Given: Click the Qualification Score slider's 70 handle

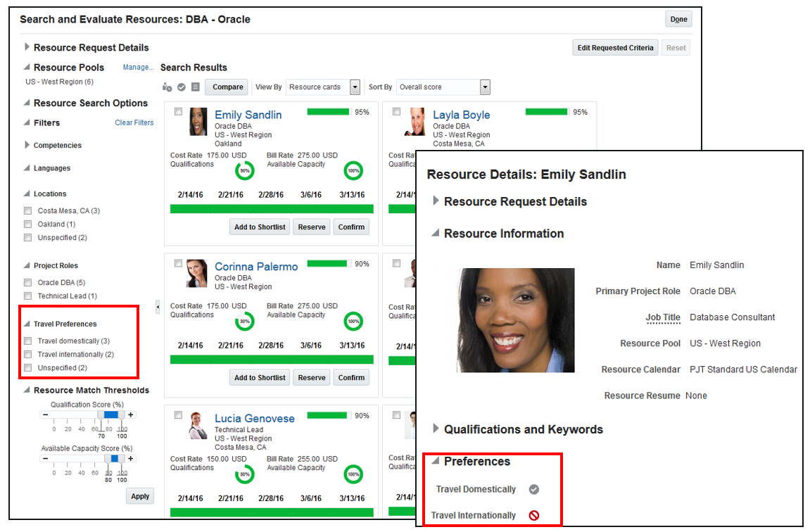Looking at the screenshot, I should (101, 416).
